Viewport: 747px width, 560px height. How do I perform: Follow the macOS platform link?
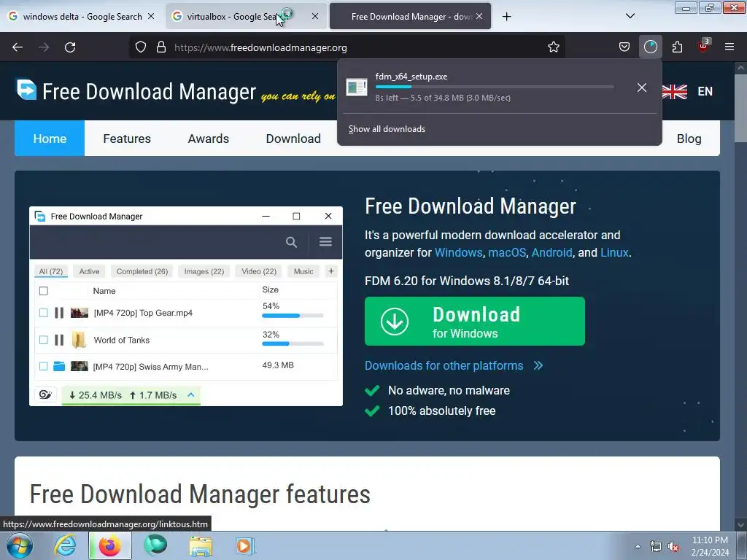pos(507,252)
